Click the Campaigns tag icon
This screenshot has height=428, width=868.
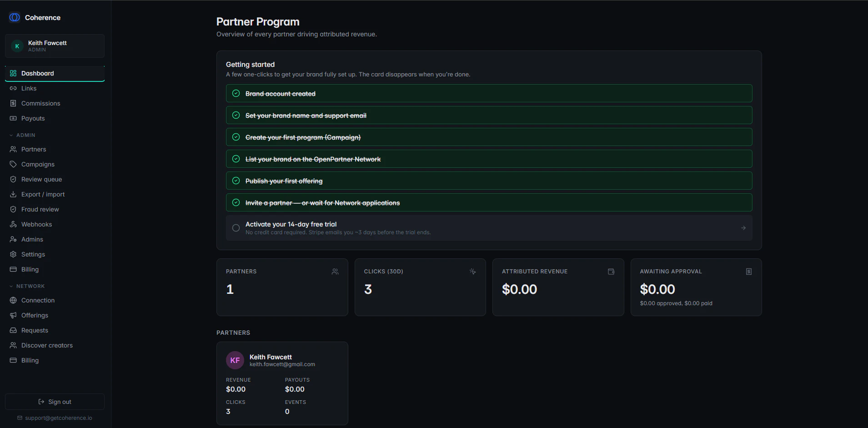coord(13,164)
